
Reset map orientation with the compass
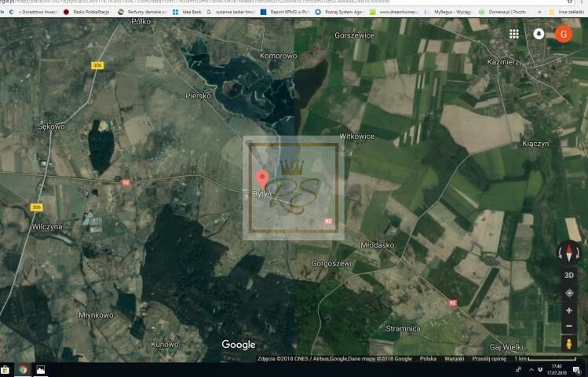tap(569, 252)
